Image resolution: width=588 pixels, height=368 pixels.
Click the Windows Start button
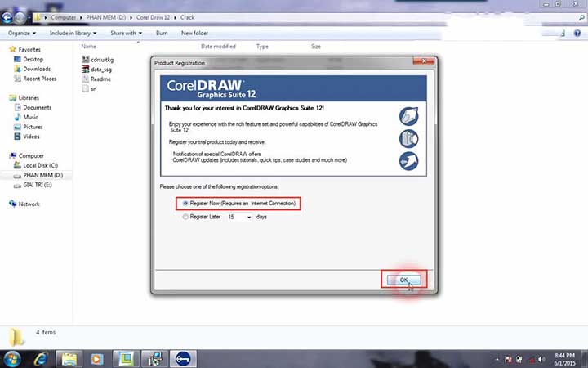(11, 358)
